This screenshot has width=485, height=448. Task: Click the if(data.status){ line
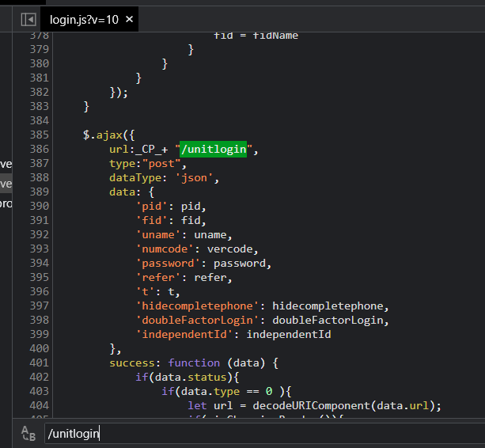point(188,377)
